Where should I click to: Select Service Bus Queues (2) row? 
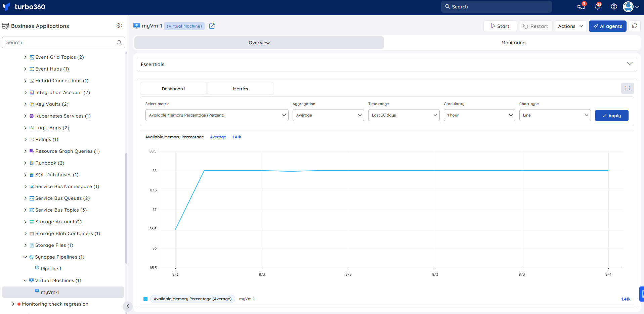tap(62, 198)
